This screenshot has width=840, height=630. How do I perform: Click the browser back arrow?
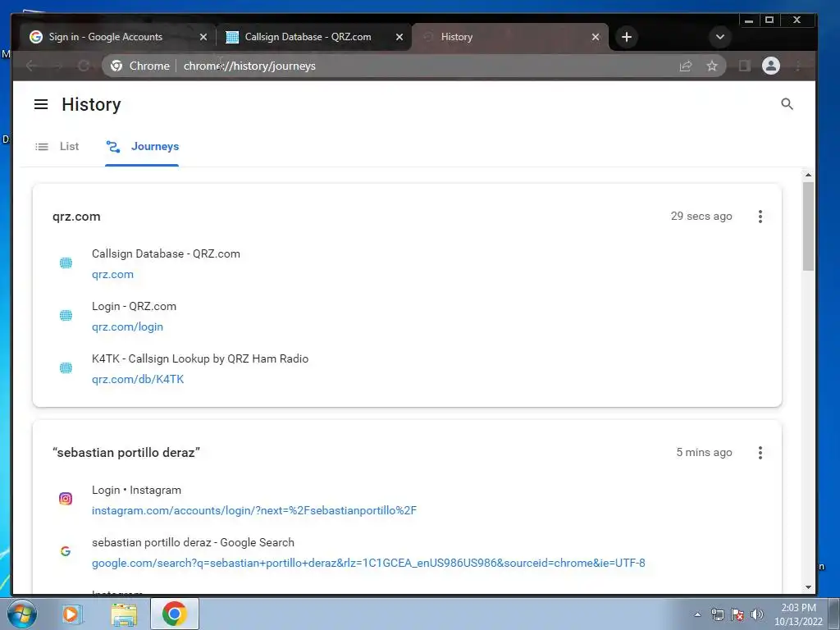pyautogui.click(x=32, y=66)
